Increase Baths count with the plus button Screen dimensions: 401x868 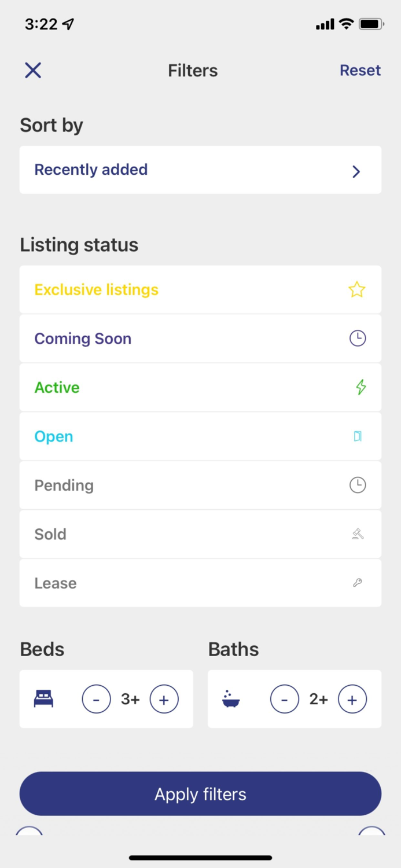pos(352,698)
